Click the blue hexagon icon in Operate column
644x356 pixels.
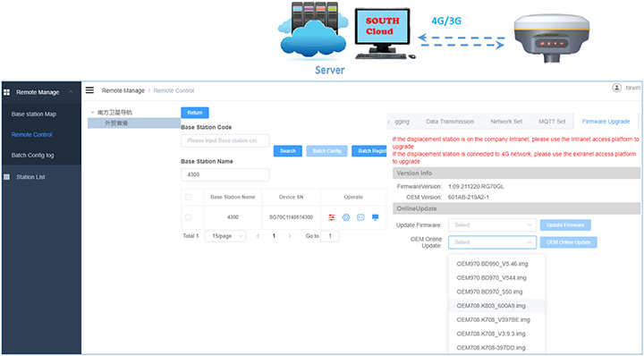point(346,217)
